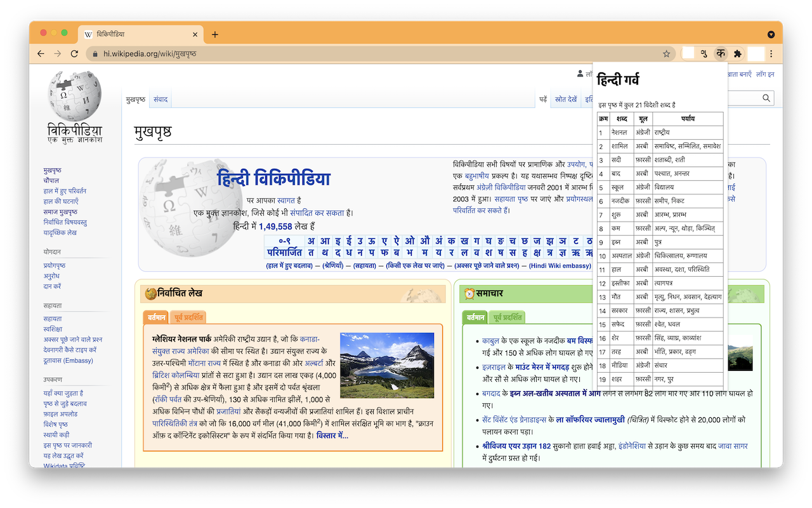The image size is (812, 508).
Task: Click the browser forward arrow
Action: [x=58, y=54]
